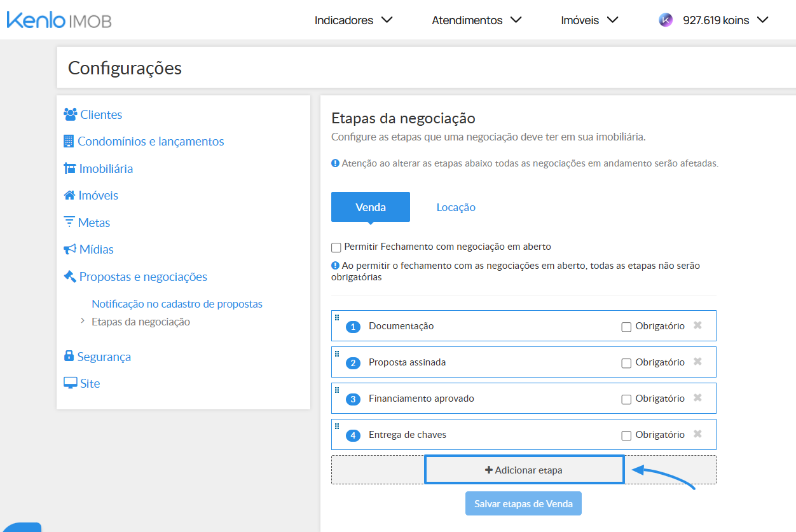Open Metas settings section
The height and width of the screenshot is (532, 796).
pyautogui.click(x=94, y=222)
